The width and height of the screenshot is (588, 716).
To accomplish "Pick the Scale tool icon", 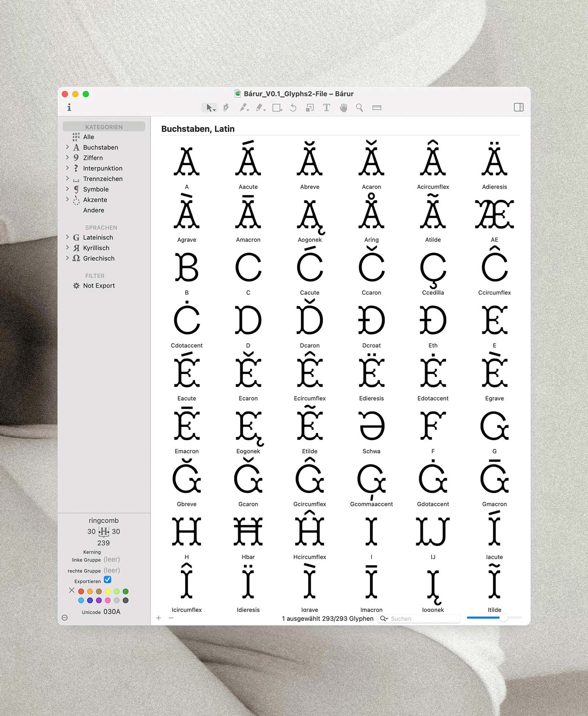I will 310,107.
